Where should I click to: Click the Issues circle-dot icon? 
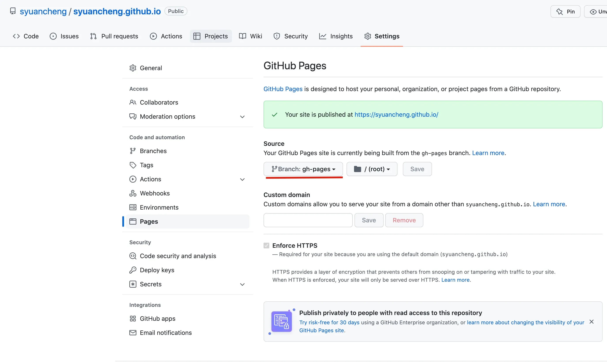tap(53, 36)
